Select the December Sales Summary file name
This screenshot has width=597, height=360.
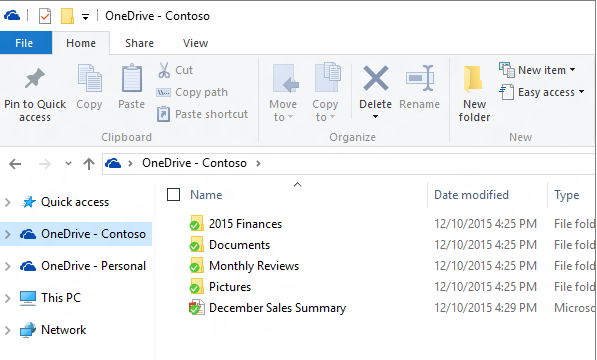tap(278, 308)
